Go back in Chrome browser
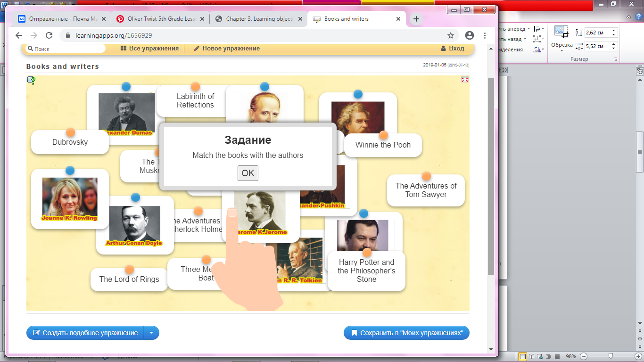This screenshot has height=362, width=644. pyautogui.click(x=19, y=35)
